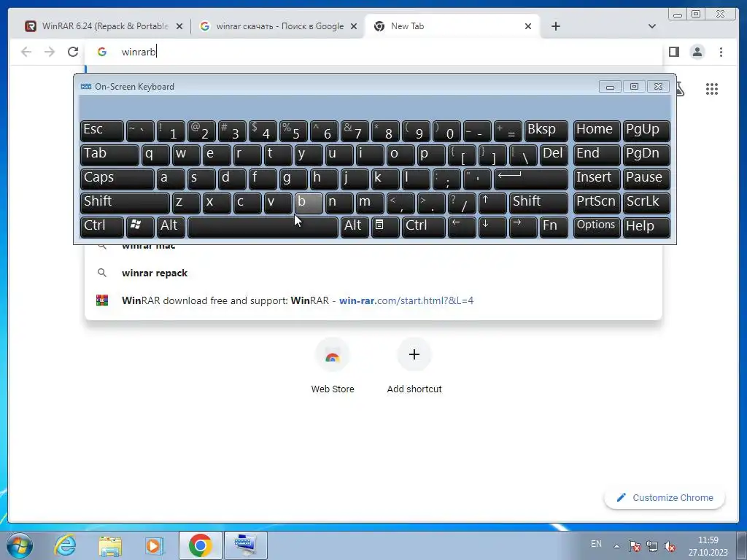Tap the number 5 key on keyboard
747x560 pixels.
(293, 131)
